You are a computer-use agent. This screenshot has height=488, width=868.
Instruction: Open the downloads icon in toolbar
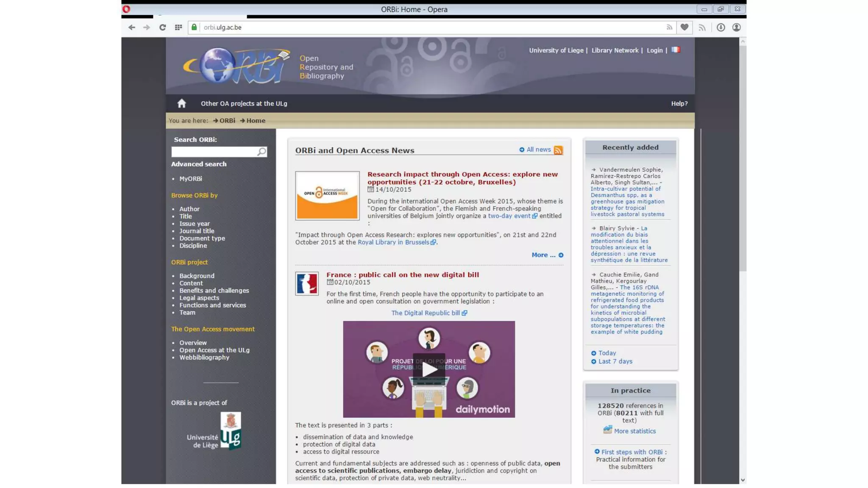[x=721, y=27]
